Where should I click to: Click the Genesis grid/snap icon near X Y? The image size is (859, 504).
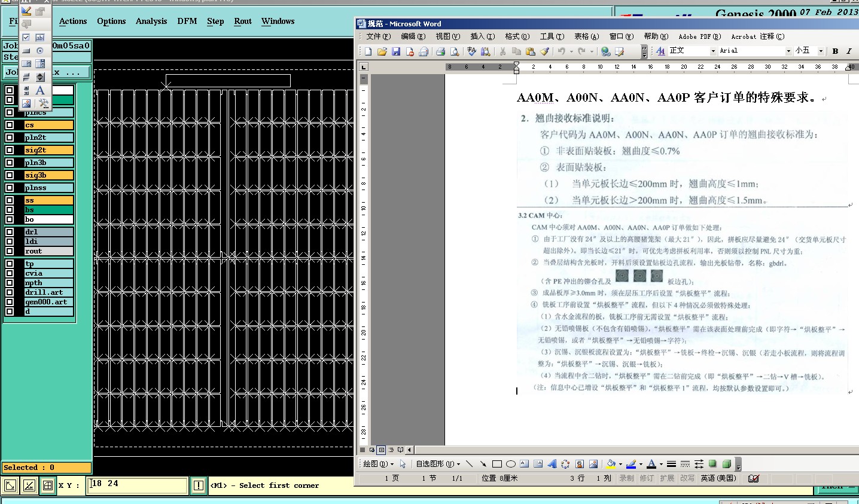[x=48, y=485]
